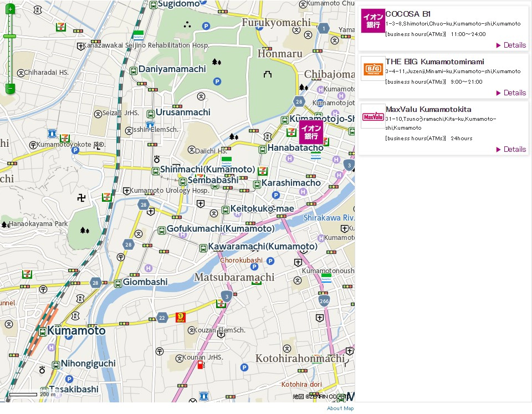Viewport: 532px width, 414px height.
Task: Click the temple swastika symbol
Action: pos(81,197)
